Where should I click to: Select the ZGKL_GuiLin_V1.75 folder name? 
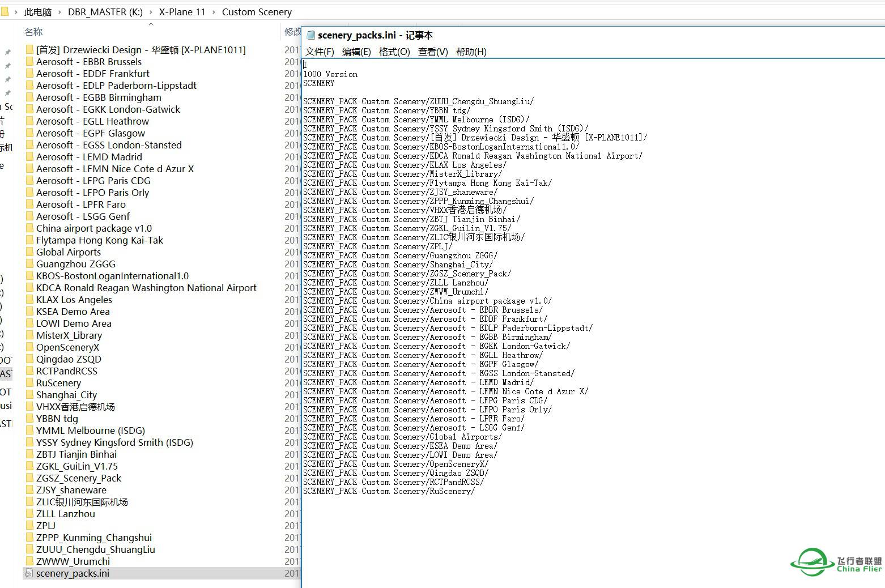click(x=77, y=466)
